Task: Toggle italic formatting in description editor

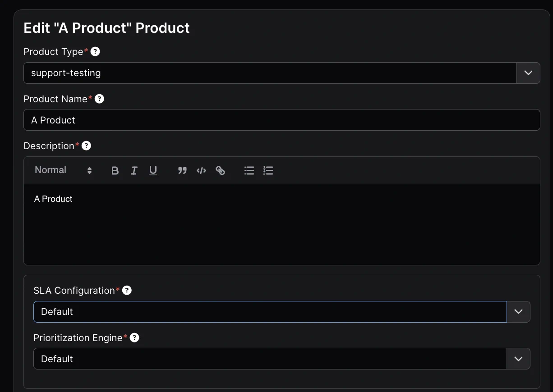Action: pos(134,170)
